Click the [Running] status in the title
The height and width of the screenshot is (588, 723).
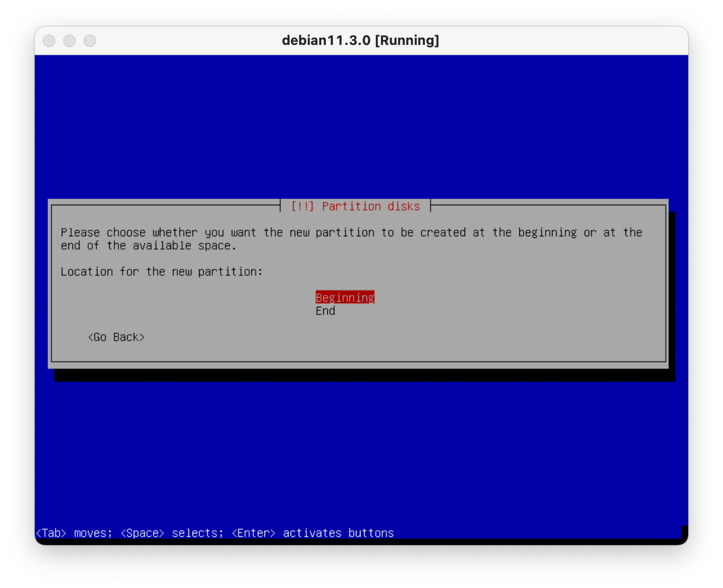[407, 40]
